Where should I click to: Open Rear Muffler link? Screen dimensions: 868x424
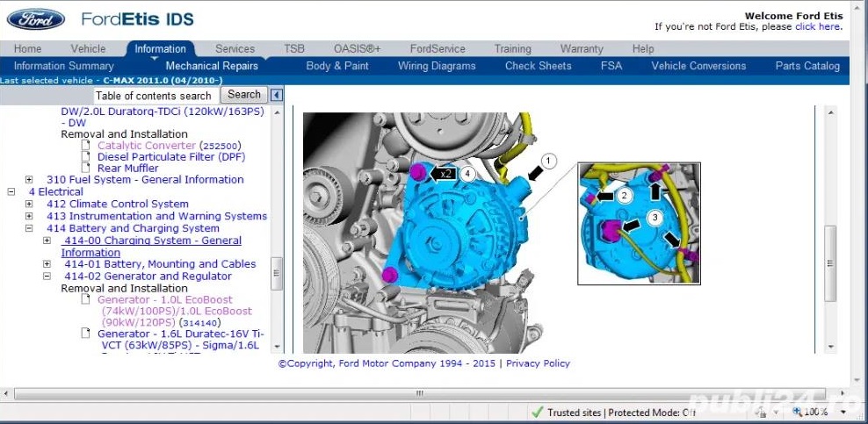pyautogui.click(x=128, y=168)
